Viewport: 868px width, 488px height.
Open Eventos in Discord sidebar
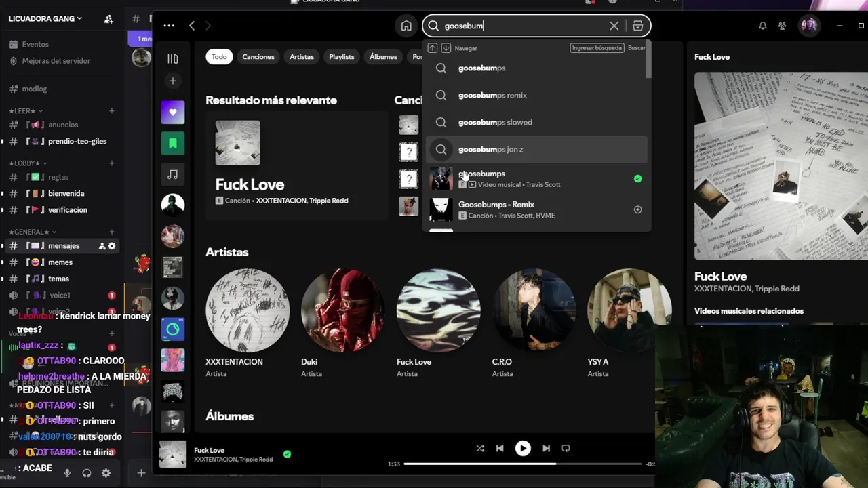pos(35,44)
